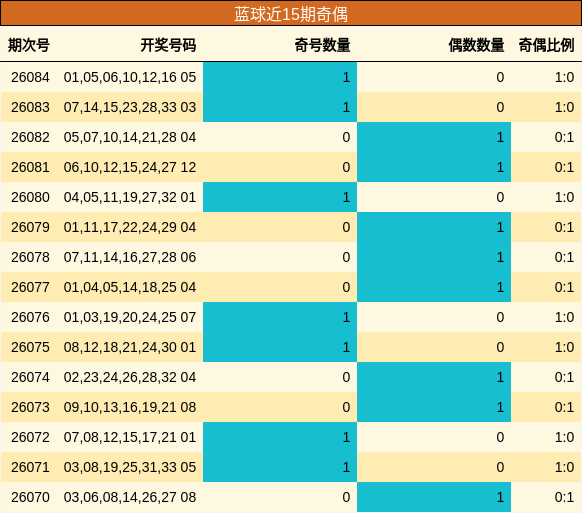Select period number 26071
The width and height of the screenshot is (582, 513).
click(30, 467)
